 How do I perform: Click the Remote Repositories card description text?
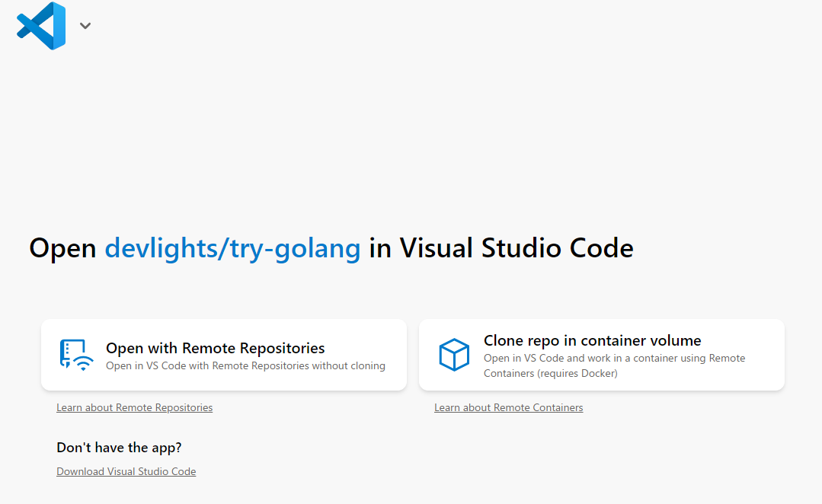(245, 365)
